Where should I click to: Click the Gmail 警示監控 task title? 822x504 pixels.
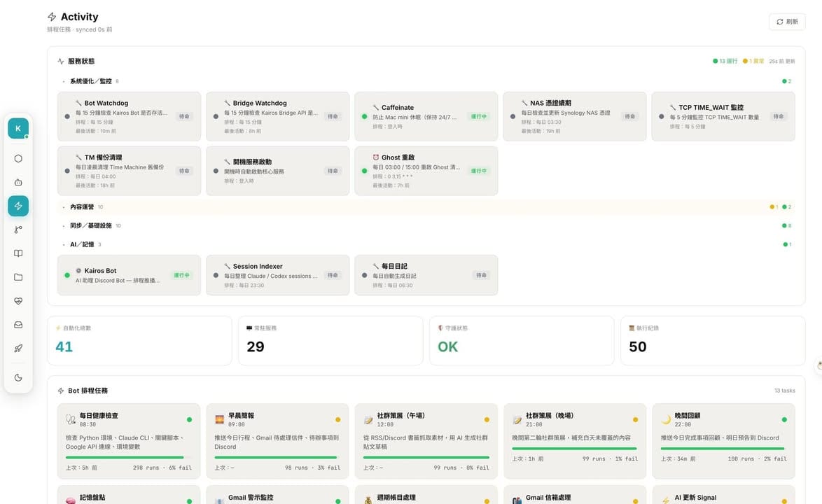pos(251,498)
